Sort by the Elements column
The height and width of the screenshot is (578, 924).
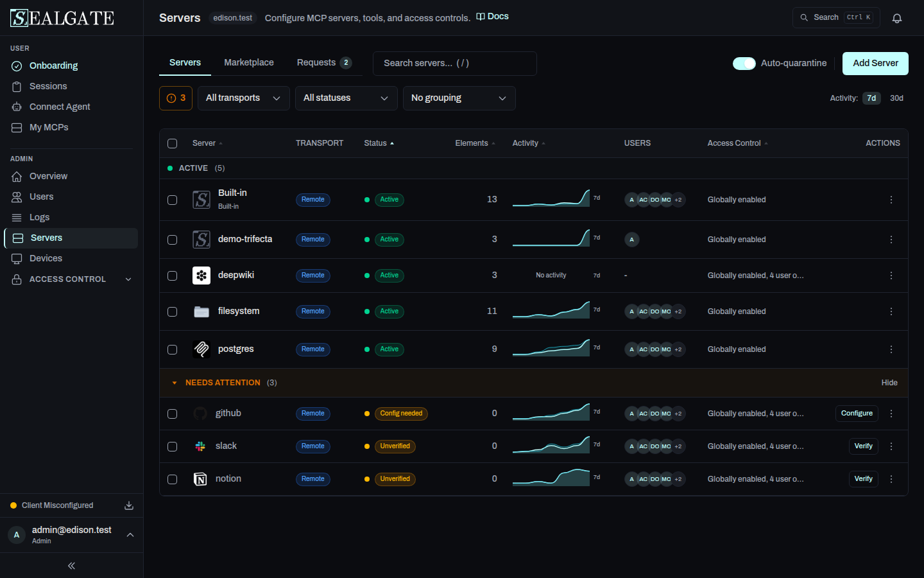[x=475, y=143]
